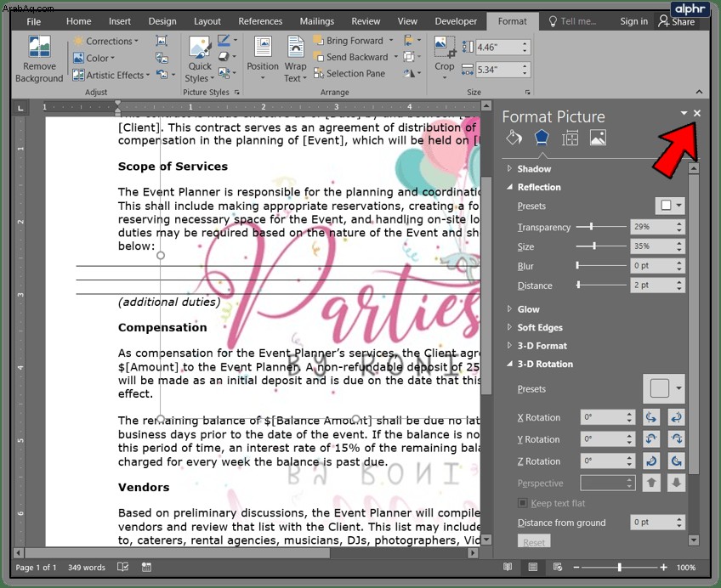Switch to Read Mode view in status bar
The width and height of the screenshot is (721, 588).
[508, 567]
